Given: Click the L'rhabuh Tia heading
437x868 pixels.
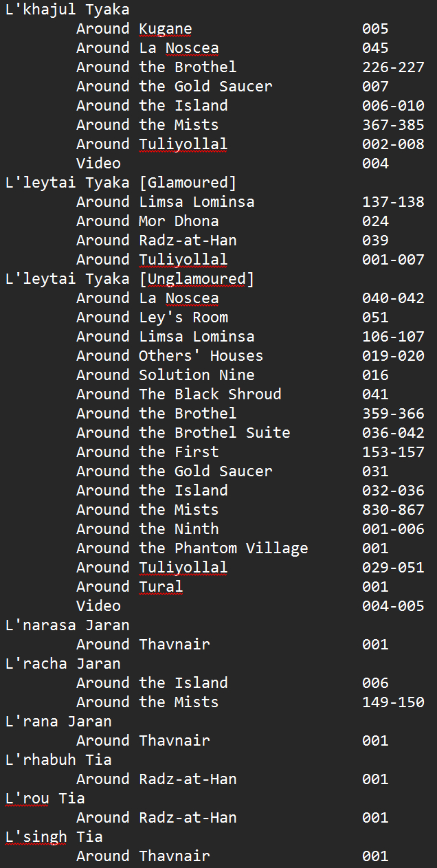Looking at the screenshot, I should pyautogui.click(x=58, y=760).
